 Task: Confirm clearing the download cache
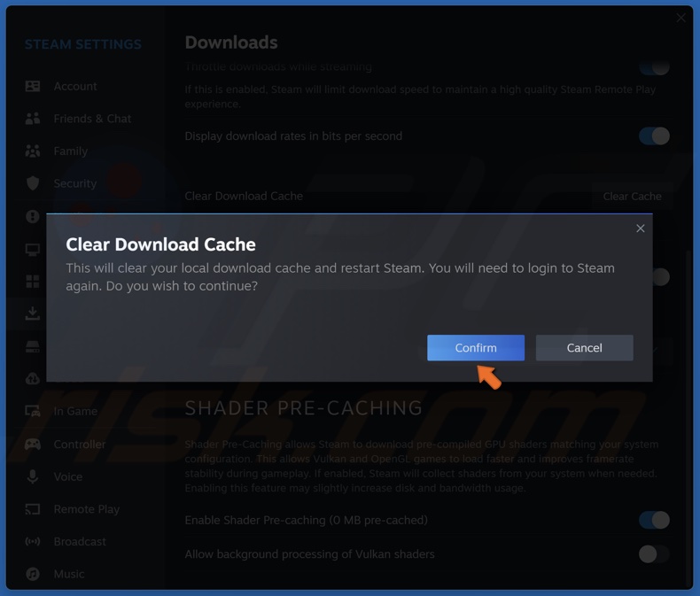click(476, 348)
